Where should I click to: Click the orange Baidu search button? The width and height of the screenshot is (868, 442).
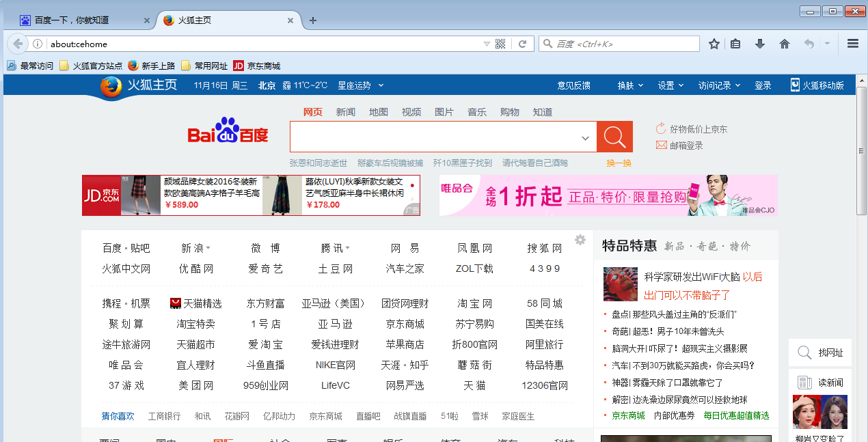[614, 137]
